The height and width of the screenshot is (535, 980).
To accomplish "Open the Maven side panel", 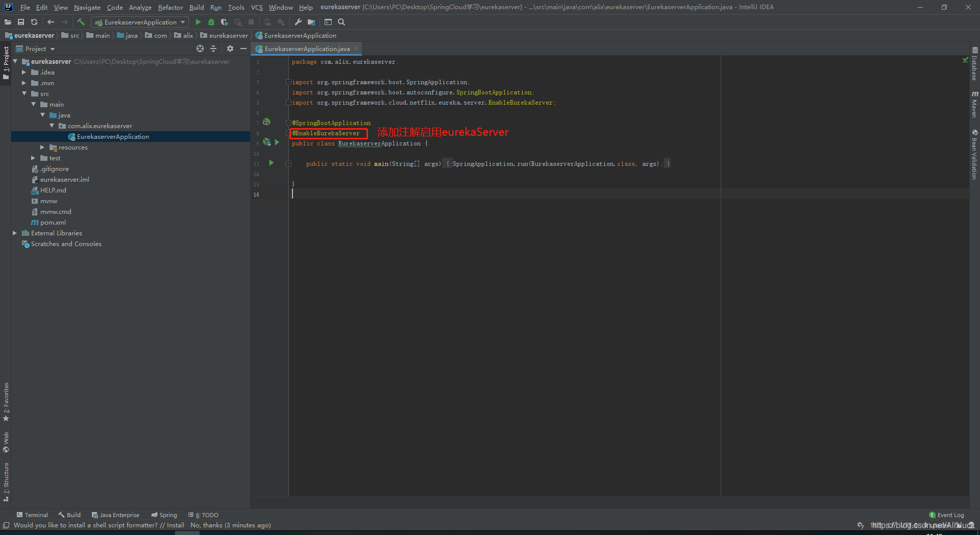I will click(x=974, y=104).
